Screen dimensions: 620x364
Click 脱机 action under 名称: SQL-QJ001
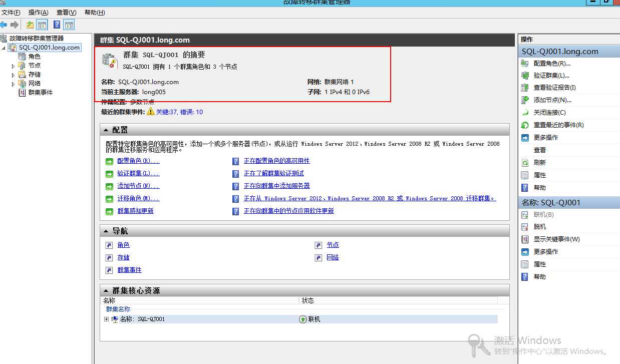coord(540,227)
